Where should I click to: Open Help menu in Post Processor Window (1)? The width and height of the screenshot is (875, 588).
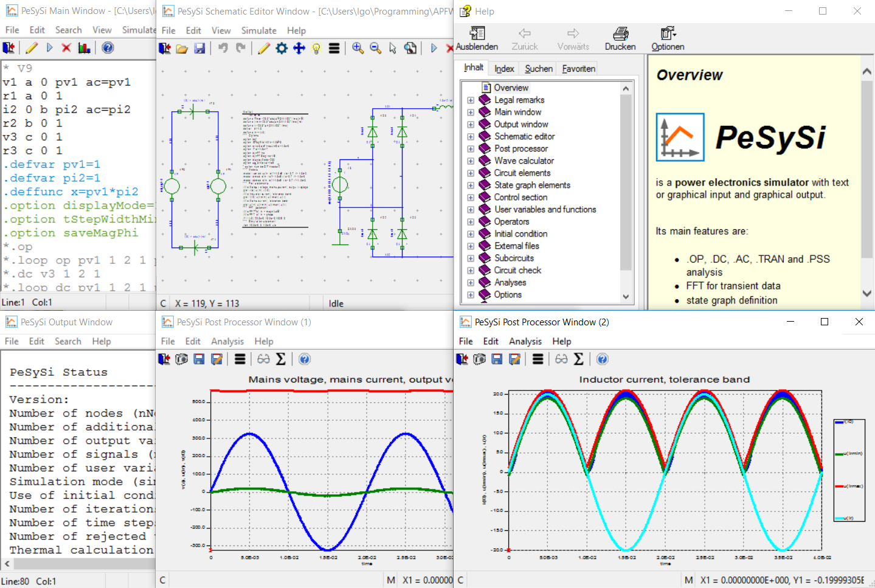[264, 341]
